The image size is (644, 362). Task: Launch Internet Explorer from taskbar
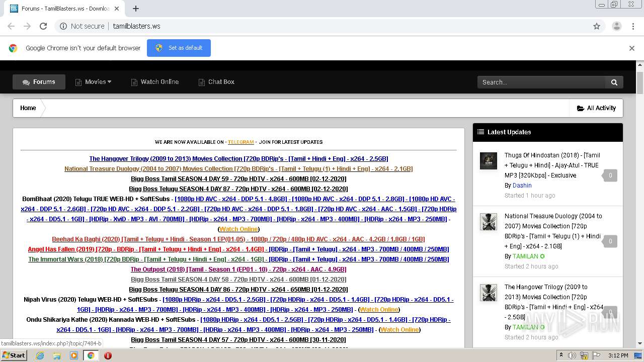(x=40, y=355)
